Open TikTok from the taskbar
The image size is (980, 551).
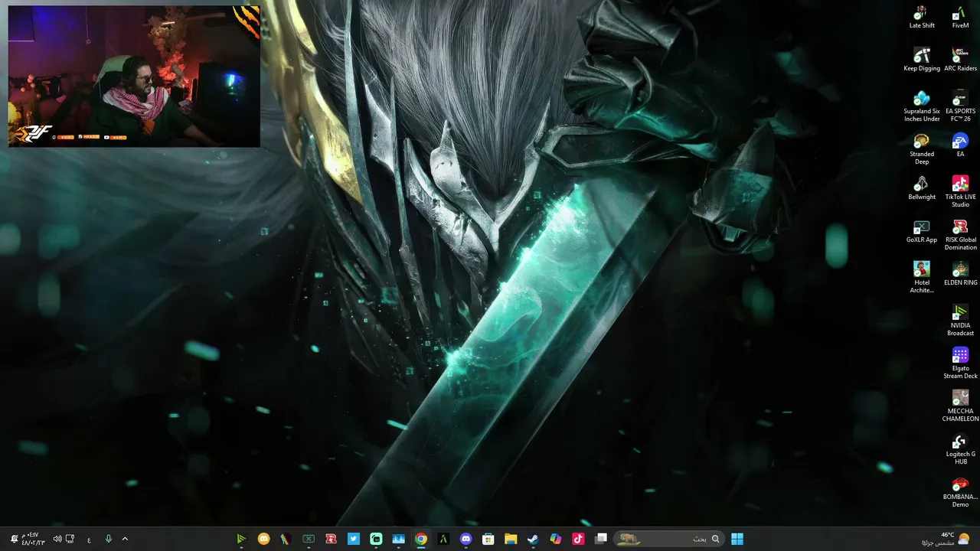tap(578, 539)
